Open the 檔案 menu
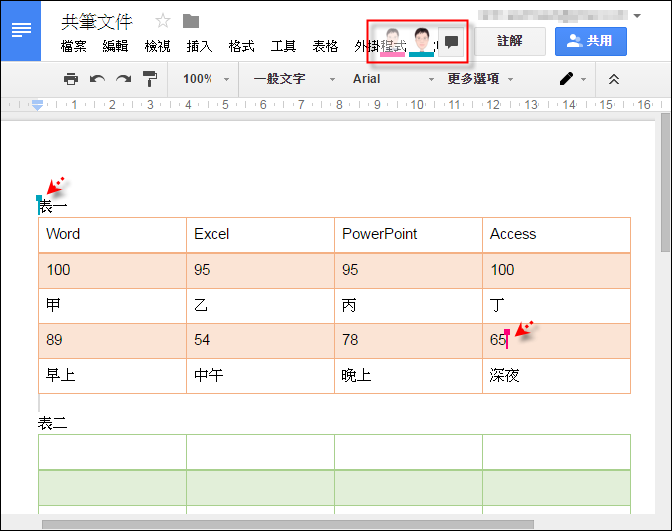 coord(74,46)
